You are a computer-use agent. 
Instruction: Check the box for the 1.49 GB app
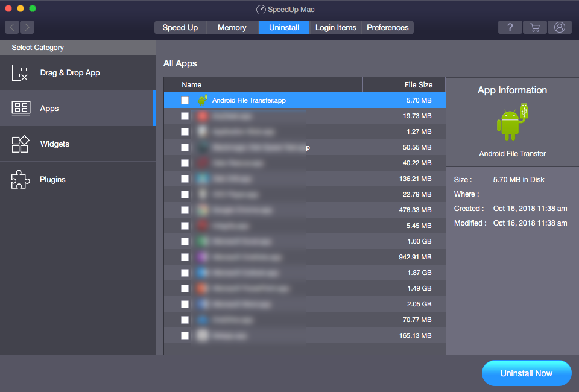(x=185, y=289)
